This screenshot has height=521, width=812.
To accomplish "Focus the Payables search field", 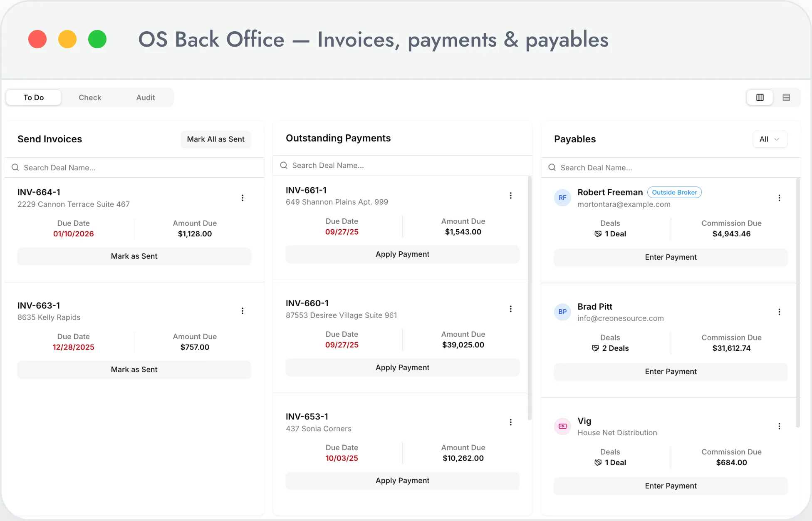I will (x=671, y=167).
